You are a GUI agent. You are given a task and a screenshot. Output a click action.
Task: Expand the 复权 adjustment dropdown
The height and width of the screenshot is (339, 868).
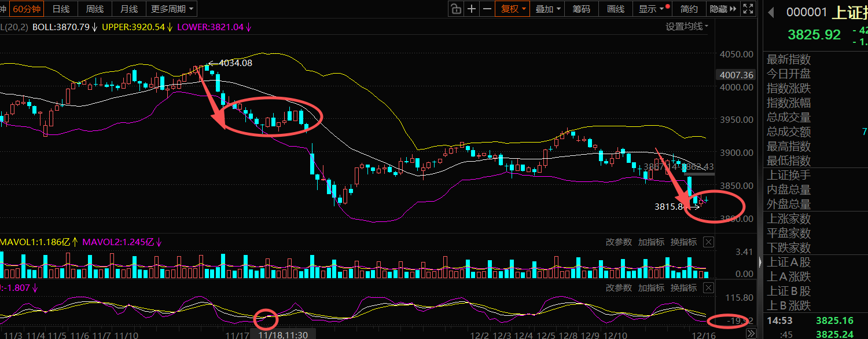[513, 9]
